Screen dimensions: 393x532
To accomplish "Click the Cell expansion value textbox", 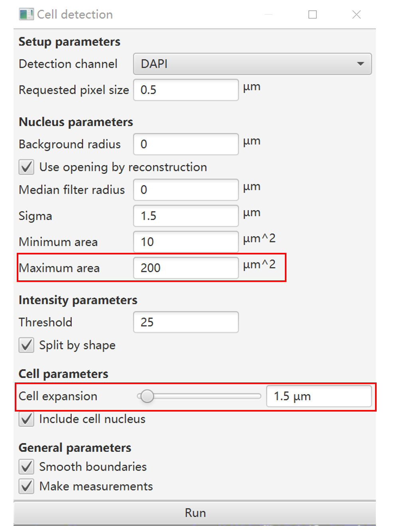I will (x=318, y=396).
